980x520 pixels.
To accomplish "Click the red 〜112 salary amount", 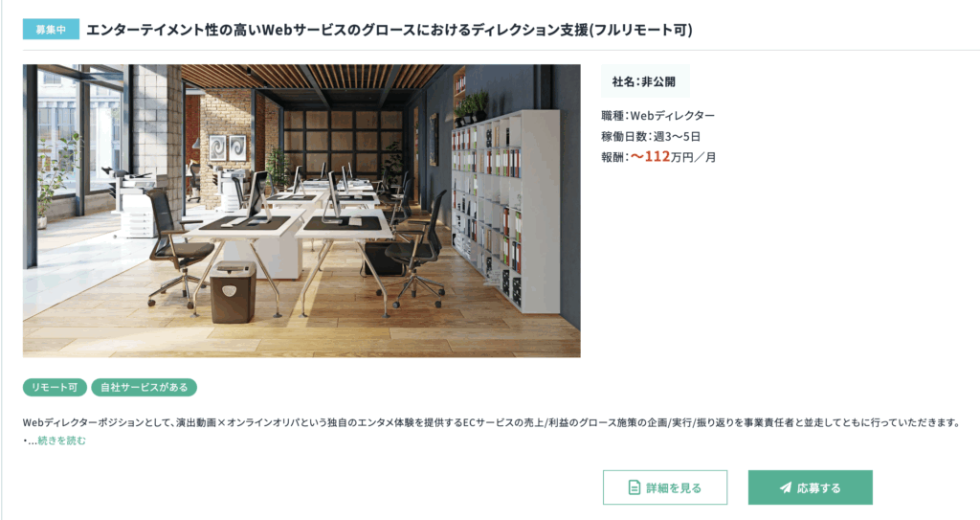I will pos(650,156).
